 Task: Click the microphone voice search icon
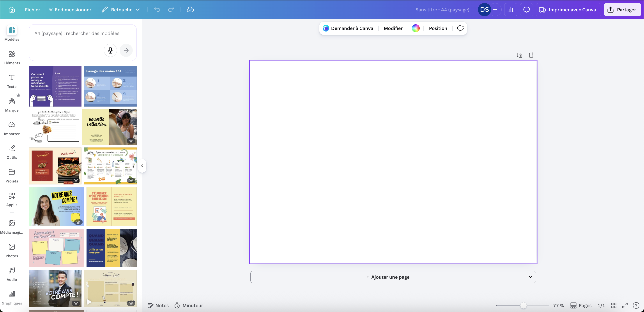coord(110,50)
